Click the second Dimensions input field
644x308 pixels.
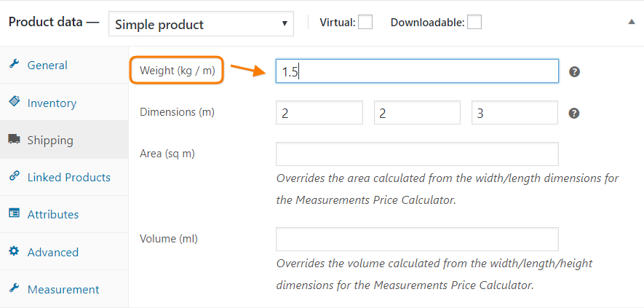click(x=417, y=113)
